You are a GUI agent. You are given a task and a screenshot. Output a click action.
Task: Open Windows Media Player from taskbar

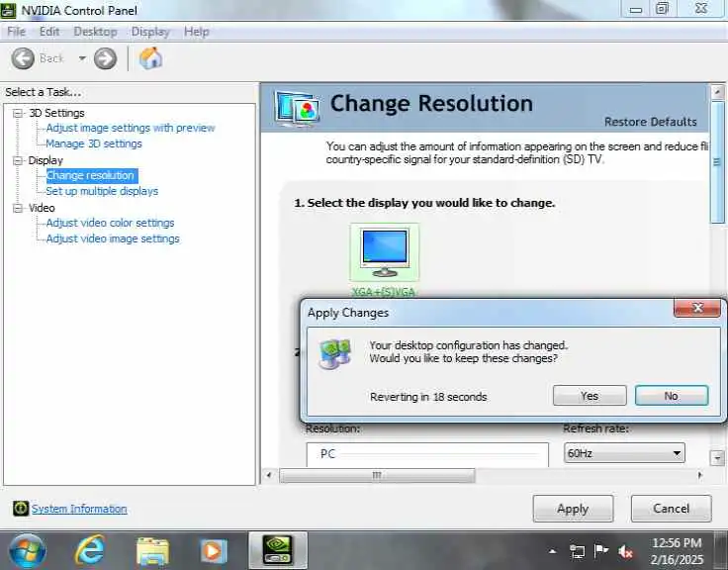pos(213,551)
